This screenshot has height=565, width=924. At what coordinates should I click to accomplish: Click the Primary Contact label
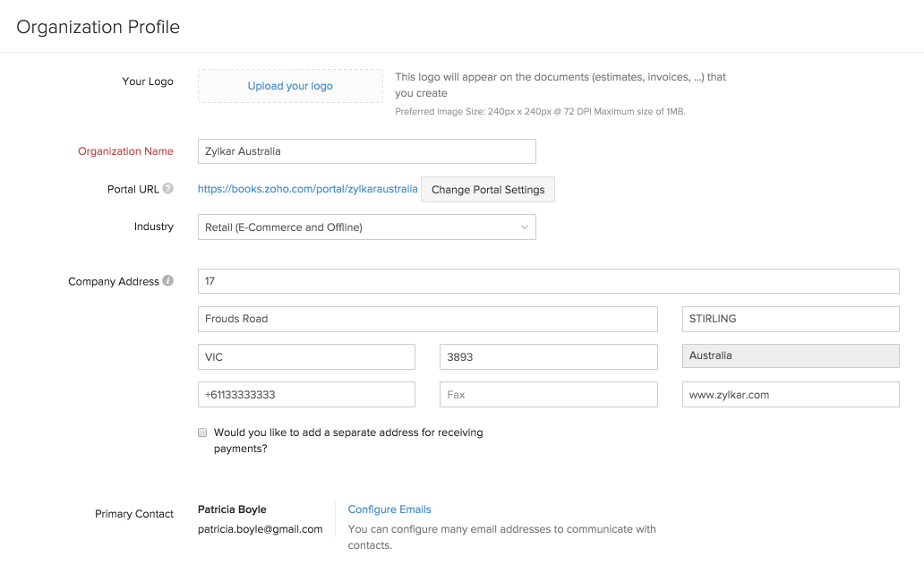[134, 514]
